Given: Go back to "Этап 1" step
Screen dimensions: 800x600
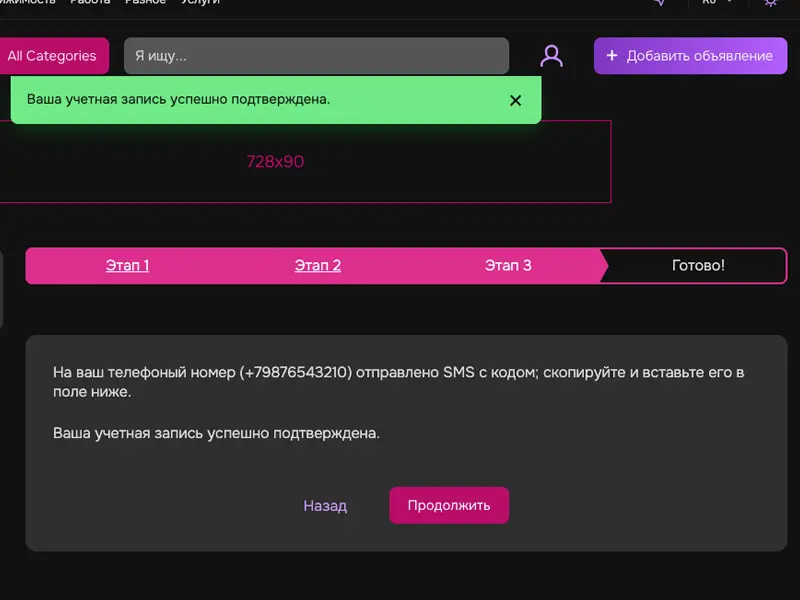Looking at the screenshot, I should pyautogui.click(x=127, y=266).
